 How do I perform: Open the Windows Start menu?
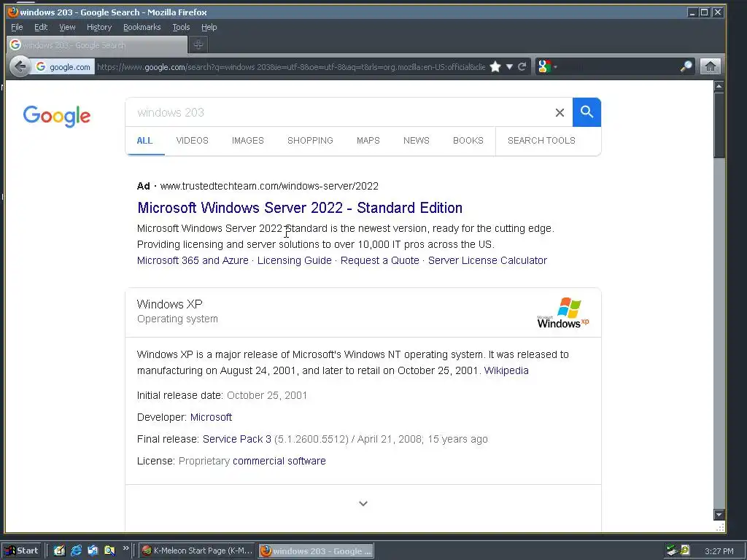click(x=22, y=551)
